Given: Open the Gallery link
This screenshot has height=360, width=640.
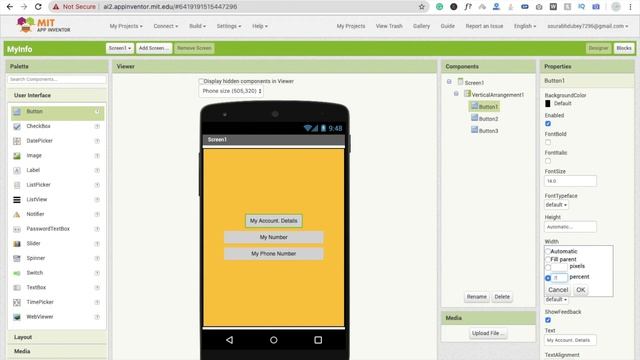Looking at the screenshot, I should (x=421, y=26).
